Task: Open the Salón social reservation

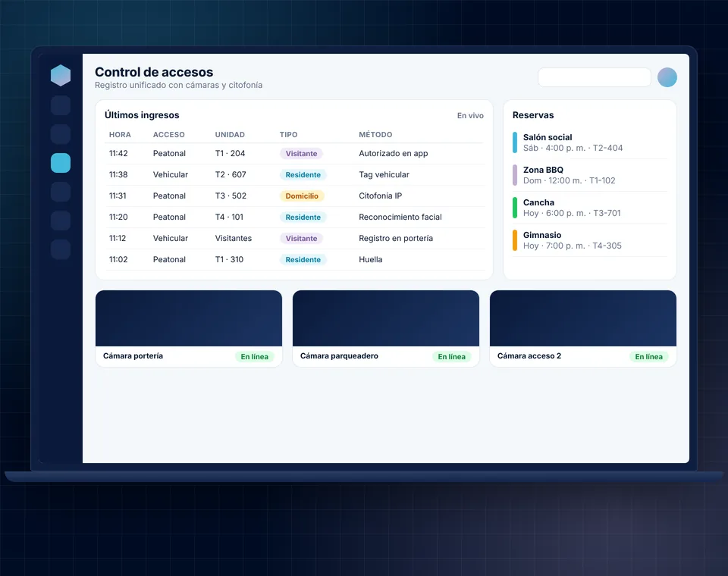Action: [590, 142]
